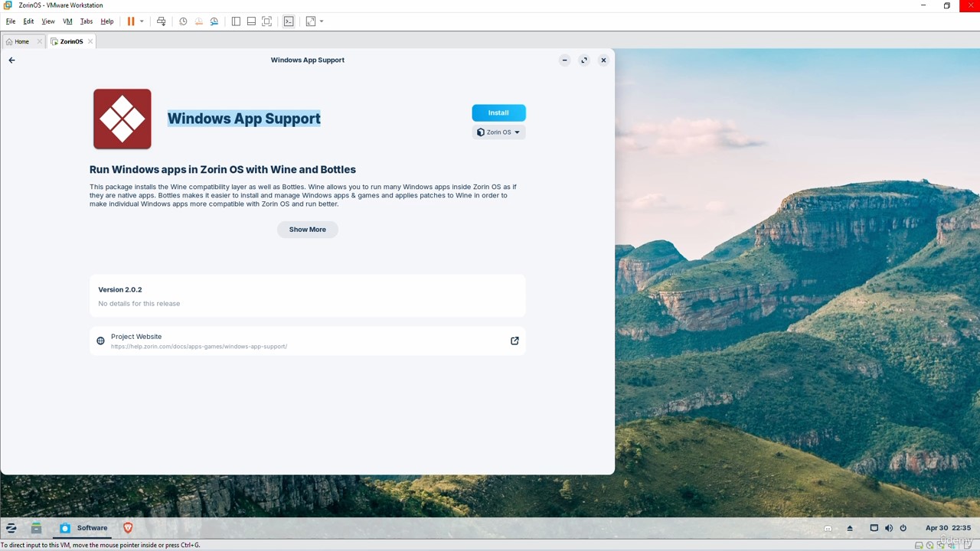Click the globe icon beside Project Website

point(100,341)
